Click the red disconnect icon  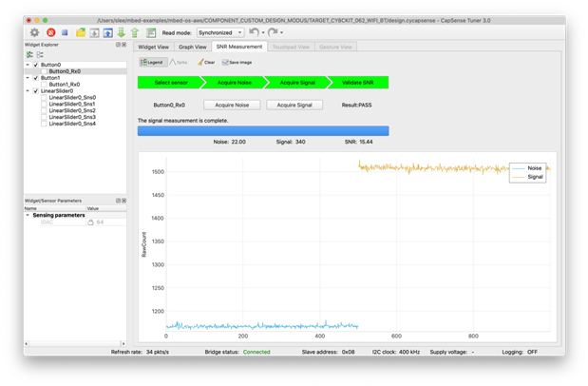(51, 32)
